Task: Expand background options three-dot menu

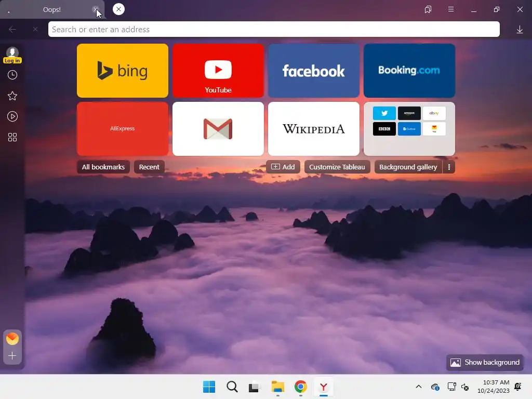Action: (449, 167)
